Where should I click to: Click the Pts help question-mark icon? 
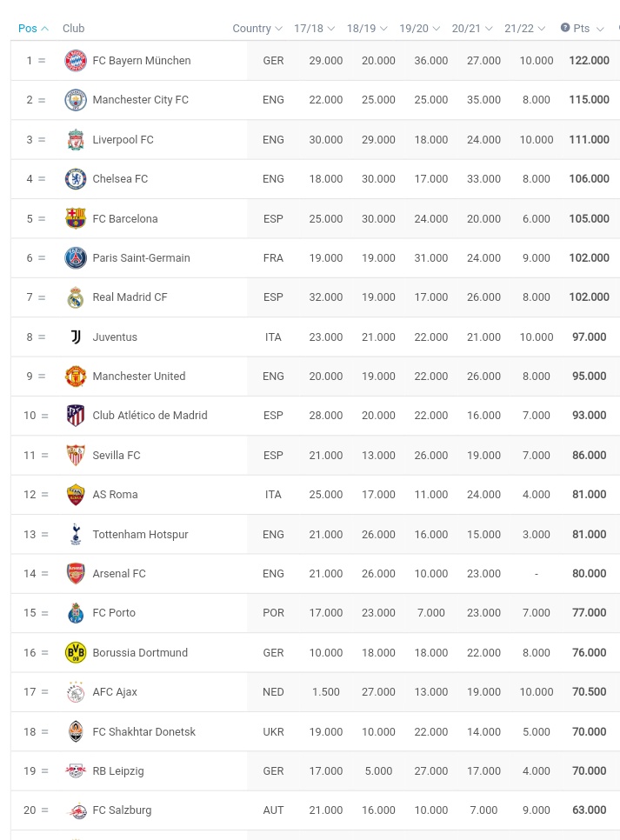point(565,27)
